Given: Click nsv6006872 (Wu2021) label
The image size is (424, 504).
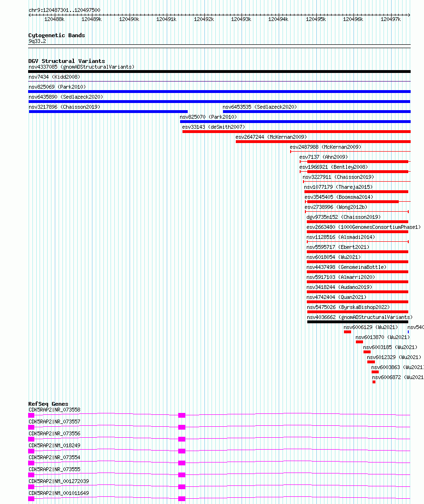Looking at the screenshot, I should coord(398,377).
